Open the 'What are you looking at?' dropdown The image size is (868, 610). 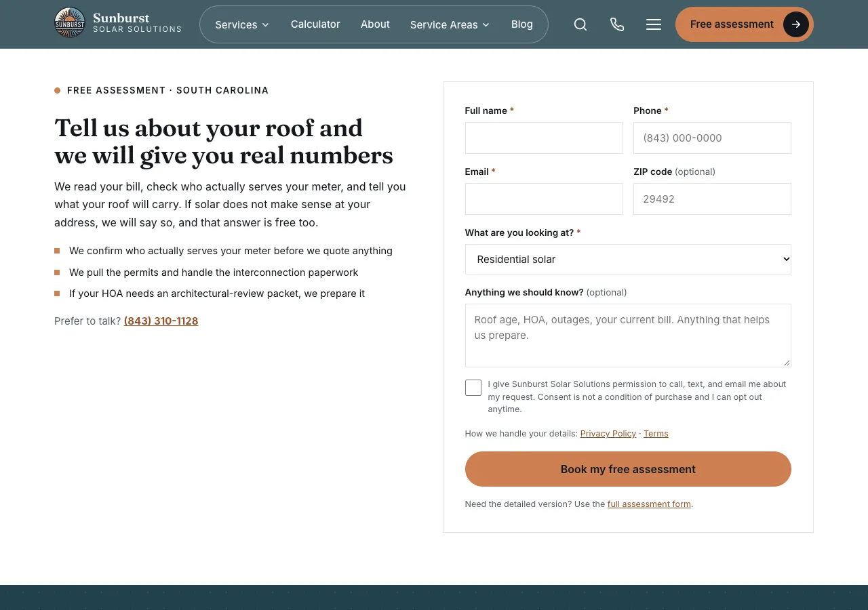(628, 259)
